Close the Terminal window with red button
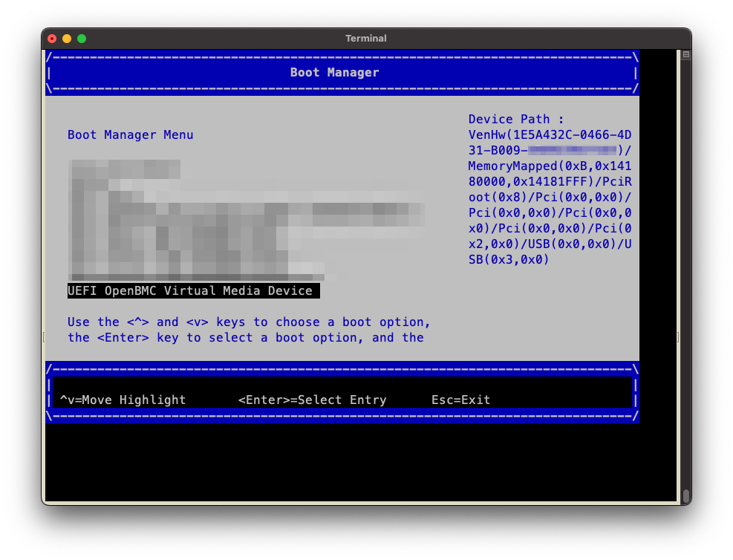Image resolution: width=733 pixels, height=560 pixels. pyautogui.click(x=52, y=39)
